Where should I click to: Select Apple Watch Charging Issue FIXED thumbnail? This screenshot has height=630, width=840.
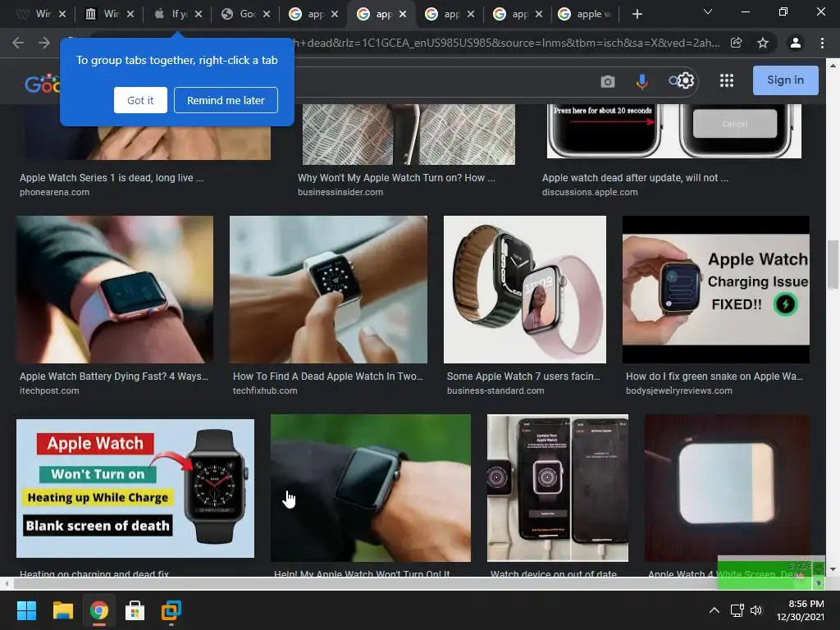(715, 290)
